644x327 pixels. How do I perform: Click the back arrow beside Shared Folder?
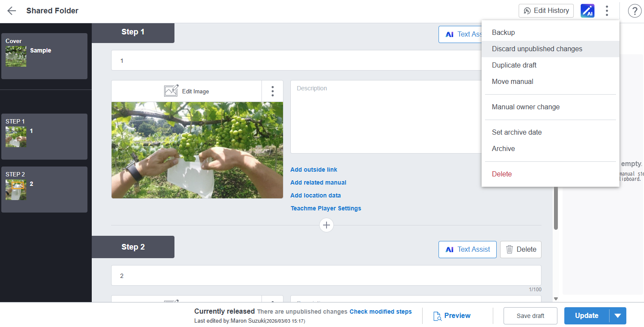pos(12,10)
